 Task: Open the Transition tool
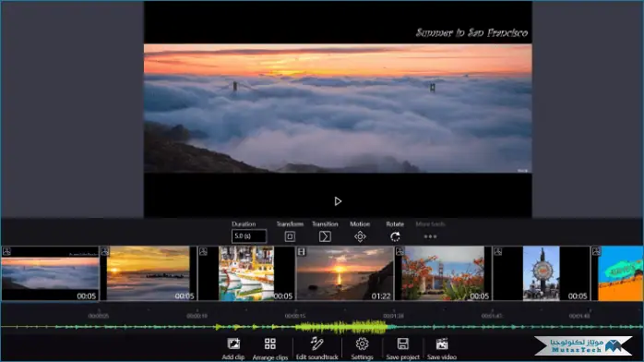coord(325,236)
